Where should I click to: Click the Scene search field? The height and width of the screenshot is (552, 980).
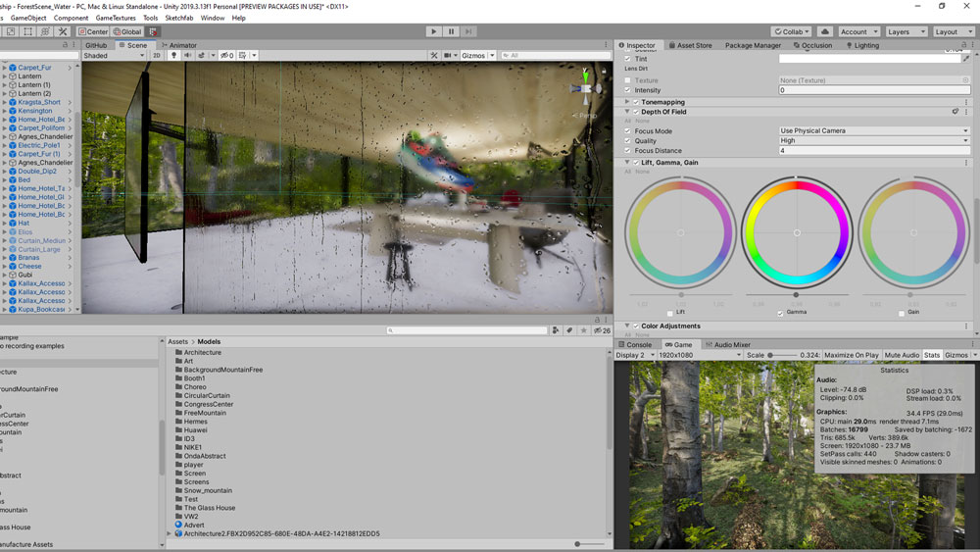(x=555, y=55)
